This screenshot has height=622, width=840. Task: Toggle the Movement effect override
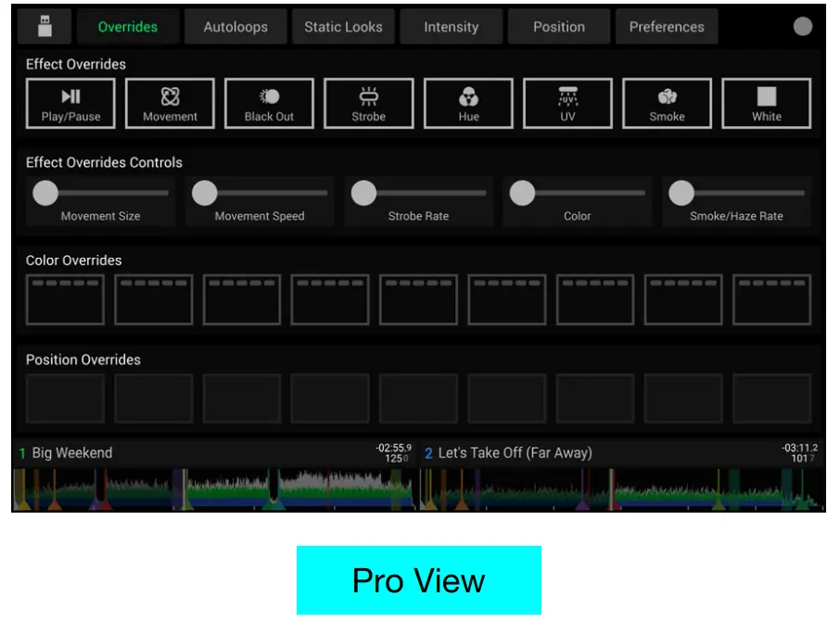[x=170, y=104]
